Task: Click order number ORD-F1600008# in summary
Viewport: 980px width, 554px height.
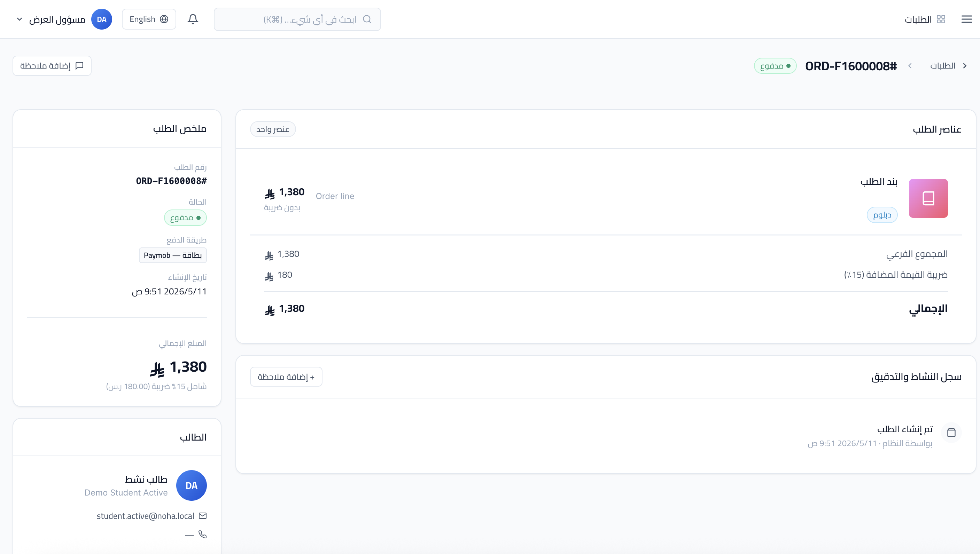Action: point(171,181)
